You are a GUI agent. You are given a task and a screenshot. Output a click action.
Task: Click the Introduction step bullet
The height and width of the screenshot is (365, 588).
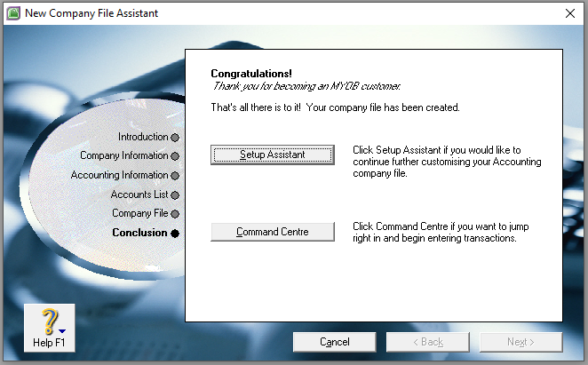175,138
